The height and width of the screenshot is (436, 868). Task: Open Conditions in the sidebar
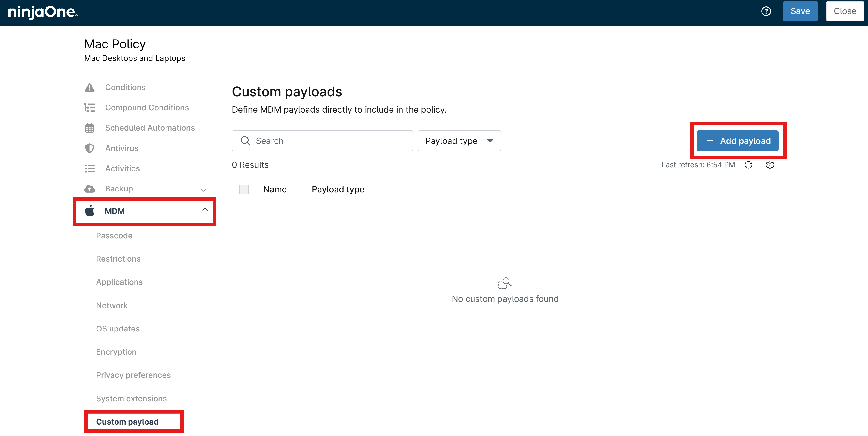[x=125, y=87]
